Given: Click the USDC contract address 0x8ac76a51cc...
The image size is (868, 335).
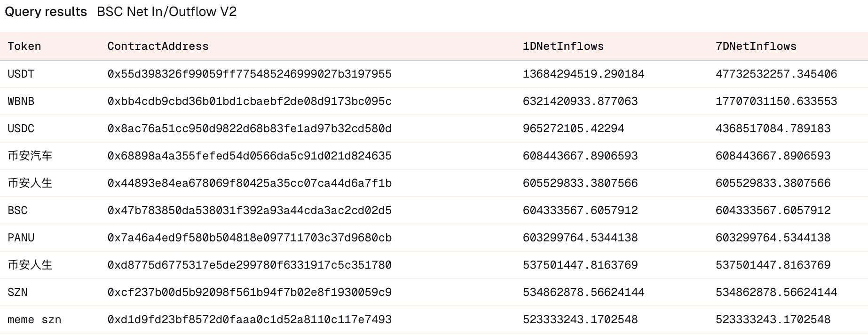Looking at the screenshot, I should click(x=250, y=128).
